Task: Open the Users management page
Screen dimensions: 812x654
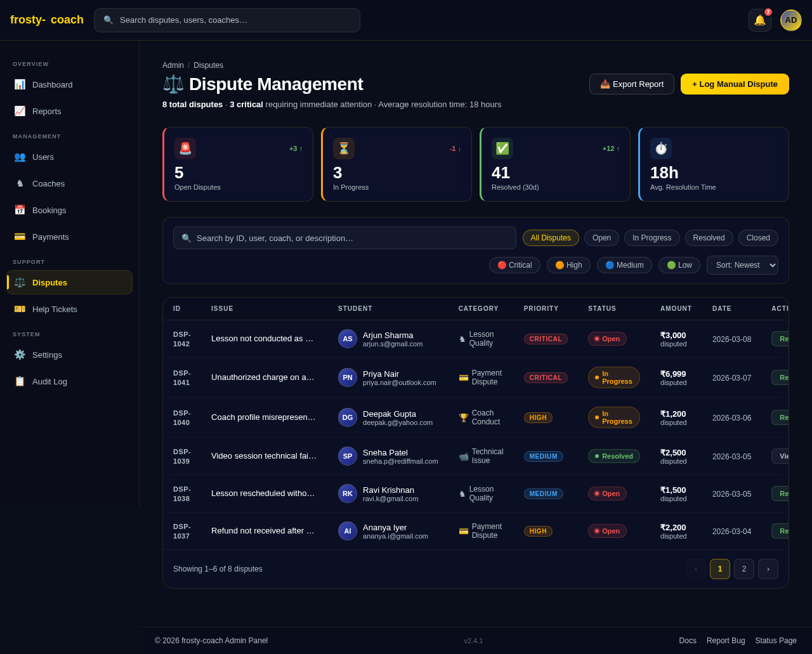Action: (x=70, y=157)
